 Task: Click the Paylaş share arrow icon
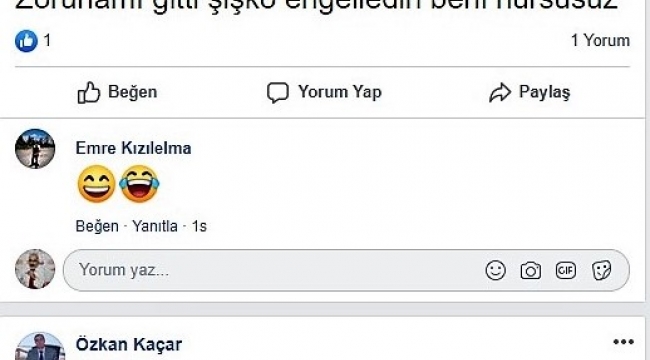pos(500,92)
